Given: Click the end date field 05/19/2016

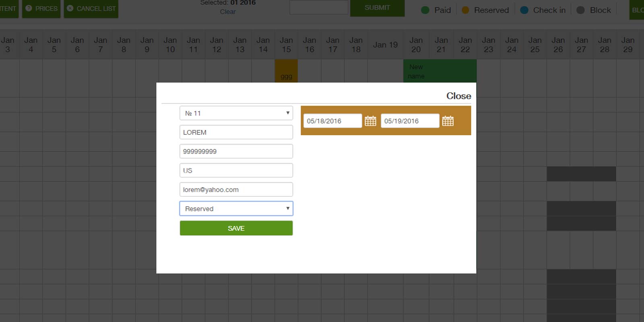Looking at the screenshot, I should click(410, 121).
